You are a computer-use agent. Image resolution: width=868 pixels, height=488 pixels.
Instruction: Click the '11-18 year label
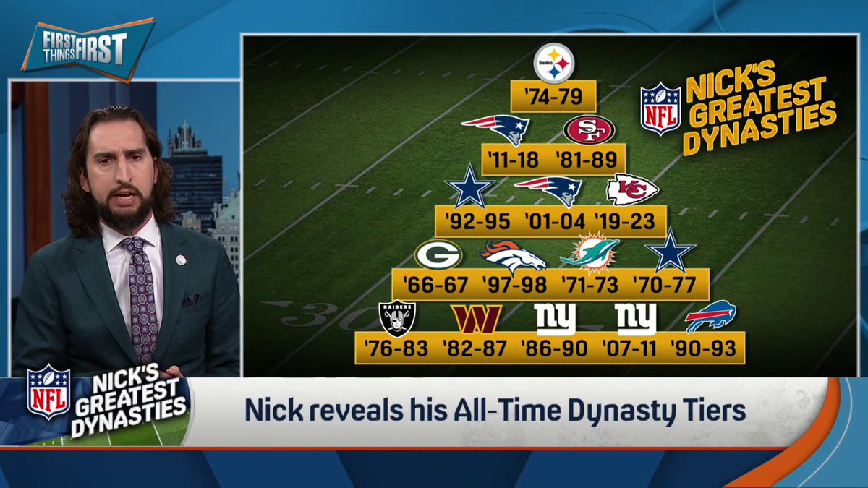click(x=514, y=158)
